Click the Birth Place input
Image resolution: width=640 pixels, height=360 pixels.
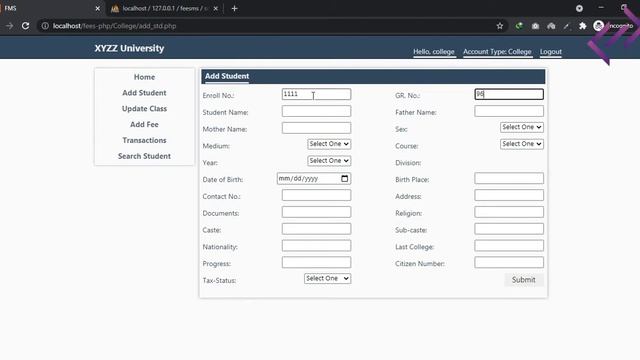[509, 178]
